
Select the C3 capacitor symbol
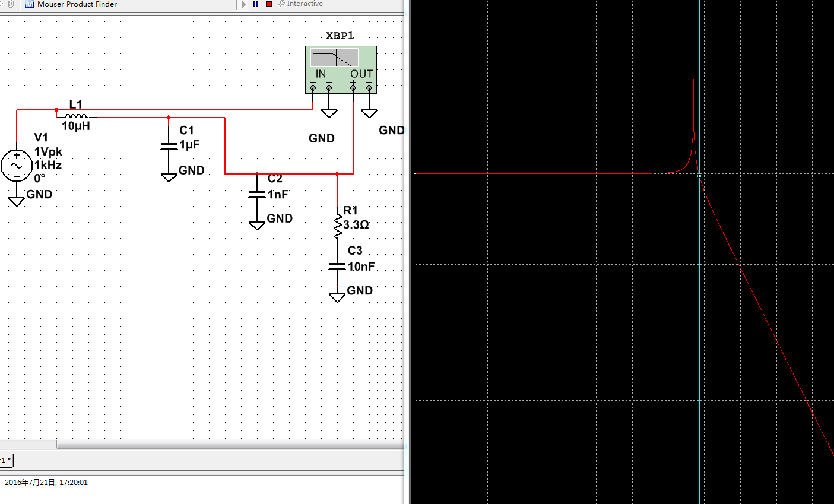coord(337,267)
